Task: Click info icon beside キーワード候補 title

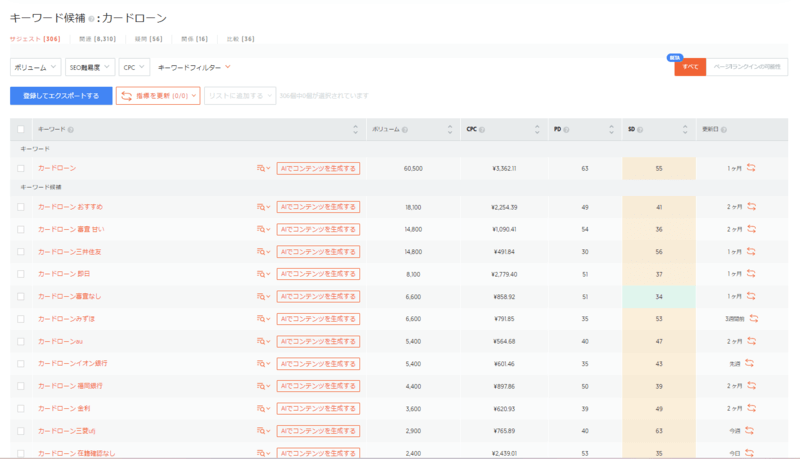Action: click(91, 19)
